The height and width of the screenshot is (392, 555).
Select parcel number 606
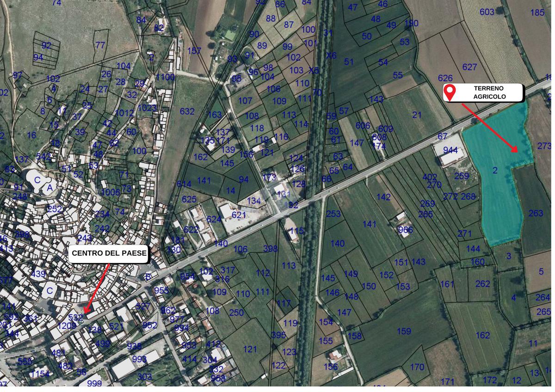point(363,126)
